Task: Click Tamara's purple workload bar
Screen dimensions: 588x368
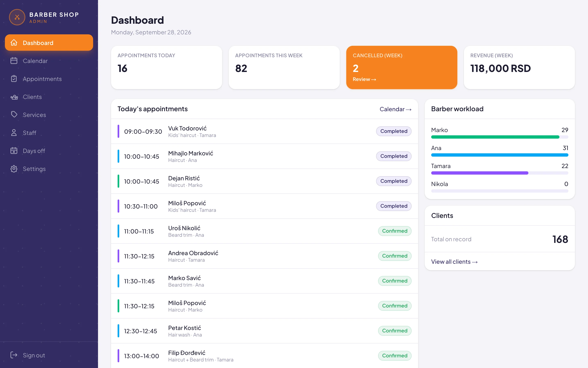Action: point(480,173)
